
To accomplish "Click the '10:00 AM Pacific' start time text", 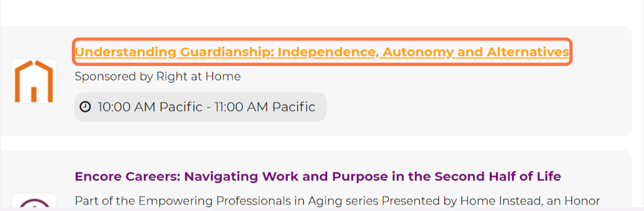I will [x=151, y=107].
